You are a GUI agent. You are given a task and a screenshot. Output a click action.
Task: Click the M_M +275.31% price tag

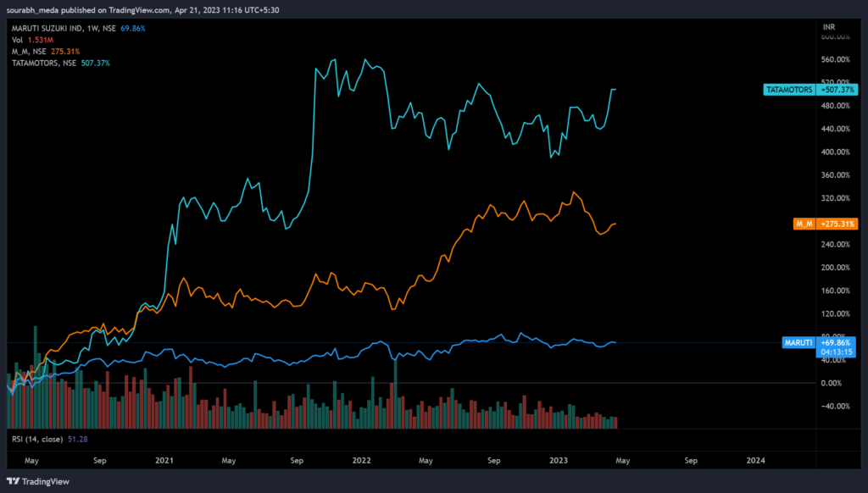[x=826, y=224]
